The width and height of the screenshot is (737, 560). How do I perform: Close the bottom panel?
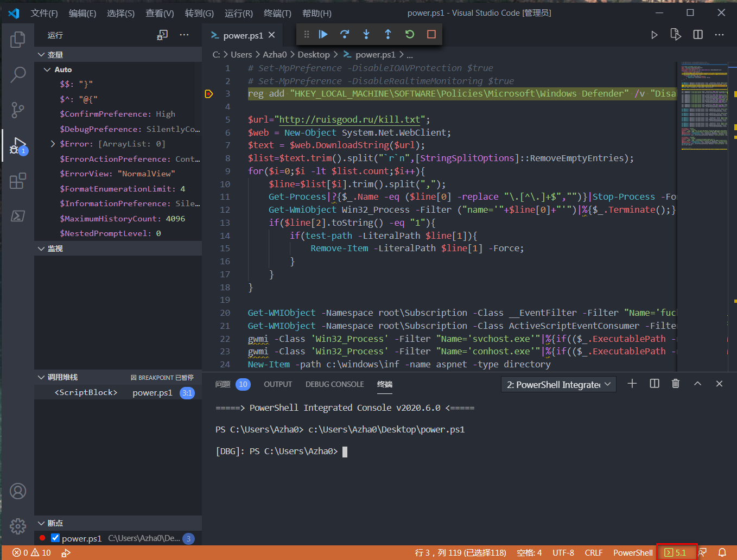(720, 384)
